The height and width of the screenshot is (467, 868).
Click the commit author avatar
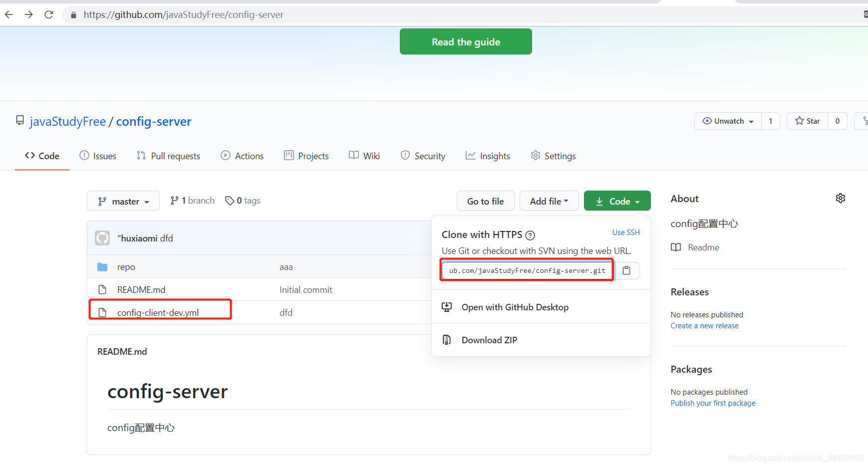coord(102,238)
